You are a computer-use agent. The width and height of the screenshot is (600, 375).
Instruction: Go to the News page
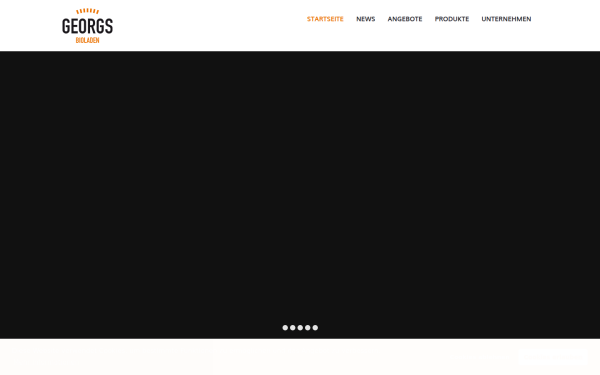point(365,19)
